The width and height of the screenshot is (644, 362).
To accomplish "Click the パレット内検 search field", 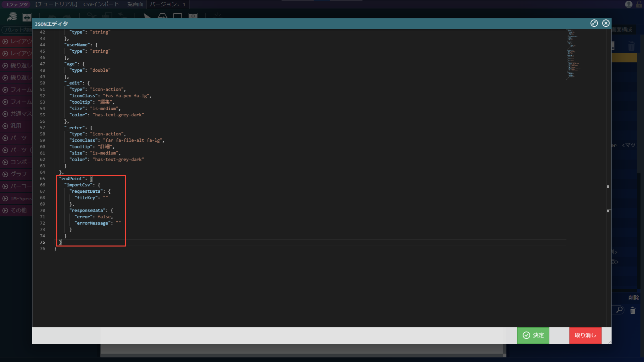I will pyautogui.click(x=17, y=29).
